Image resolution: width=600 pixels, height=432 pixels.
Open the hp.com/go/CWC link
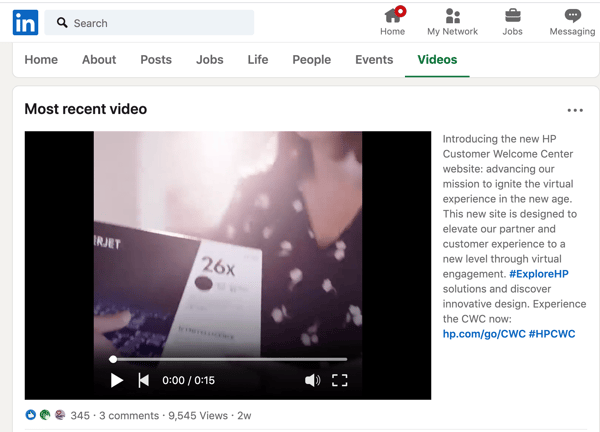click(484, 334)
